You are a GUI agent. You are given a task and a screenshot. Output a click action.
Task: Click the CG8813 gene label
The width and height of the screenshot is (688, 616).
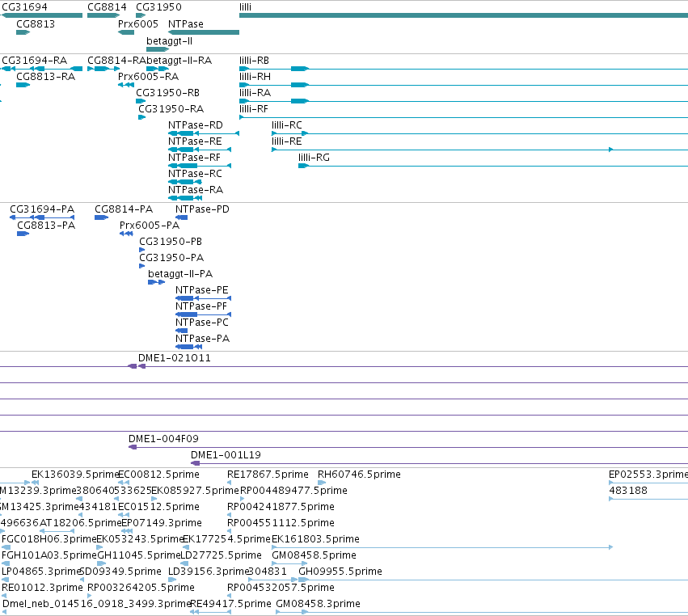[x=36, y=23]
